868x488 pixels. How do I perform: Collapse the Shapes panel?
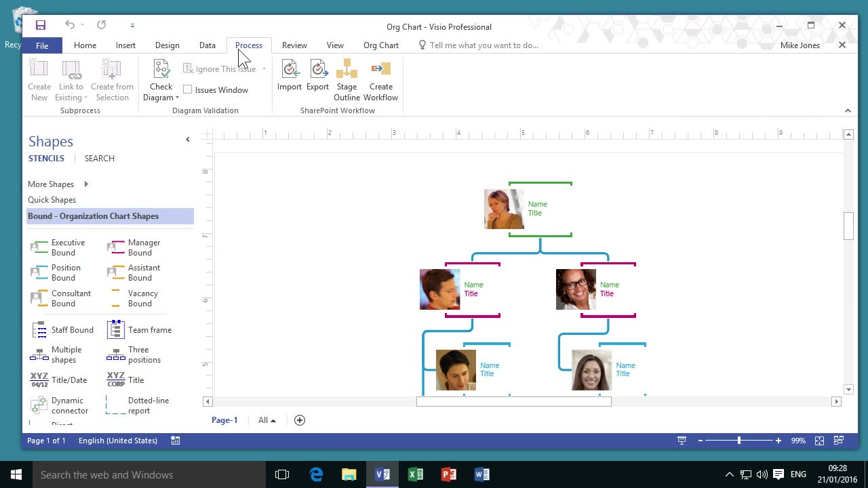pos(188,140)
